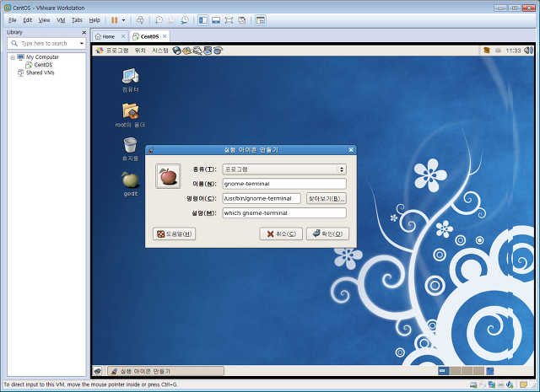Click the 찾아보기(B)... browse button
Viewport: 540px width, 392px height.
pyautogui.click(x=327, y=199)
